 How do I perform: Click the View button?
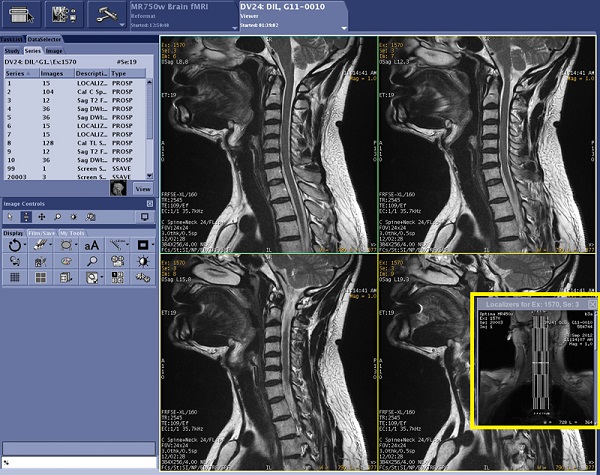coord(142,188)
